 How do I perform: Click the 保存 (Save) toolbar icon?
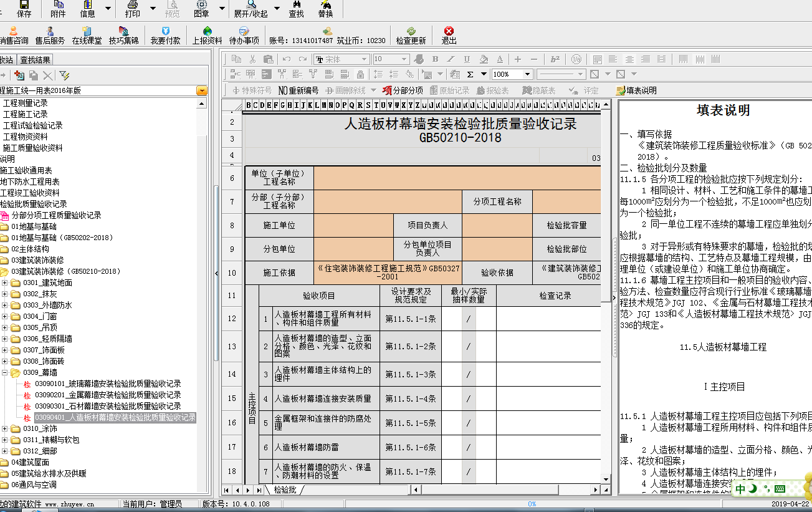tap(24, 8)
